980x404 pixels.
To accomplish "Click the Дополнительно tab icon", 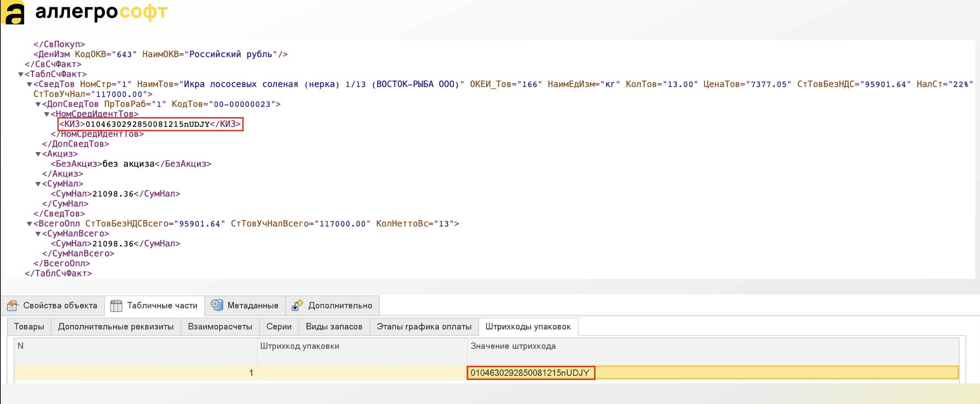I will coord(297,305).
